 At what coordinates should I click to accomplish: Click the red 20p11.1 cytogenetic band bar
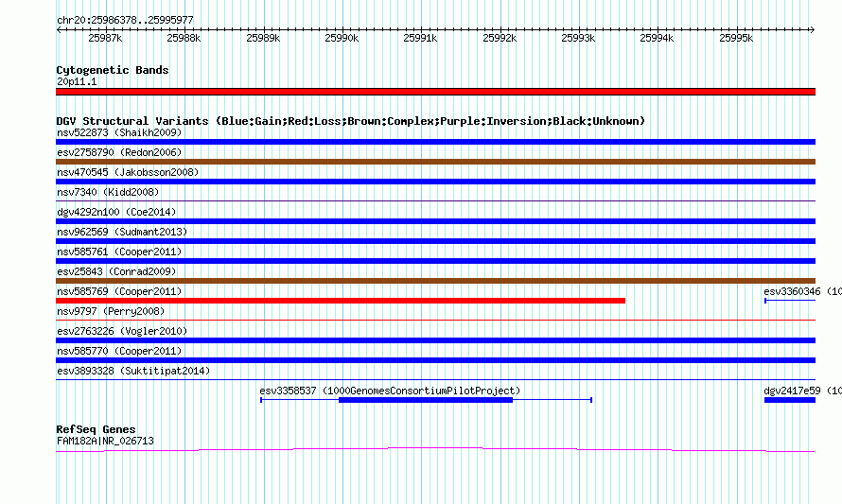(x=435, y=92)
